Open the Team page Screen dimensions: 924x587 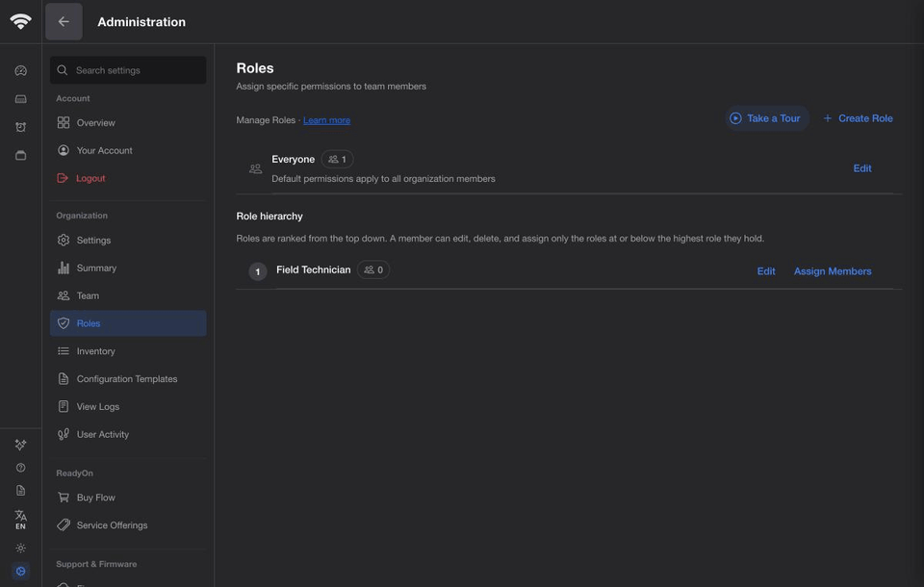tap(128, 295)
